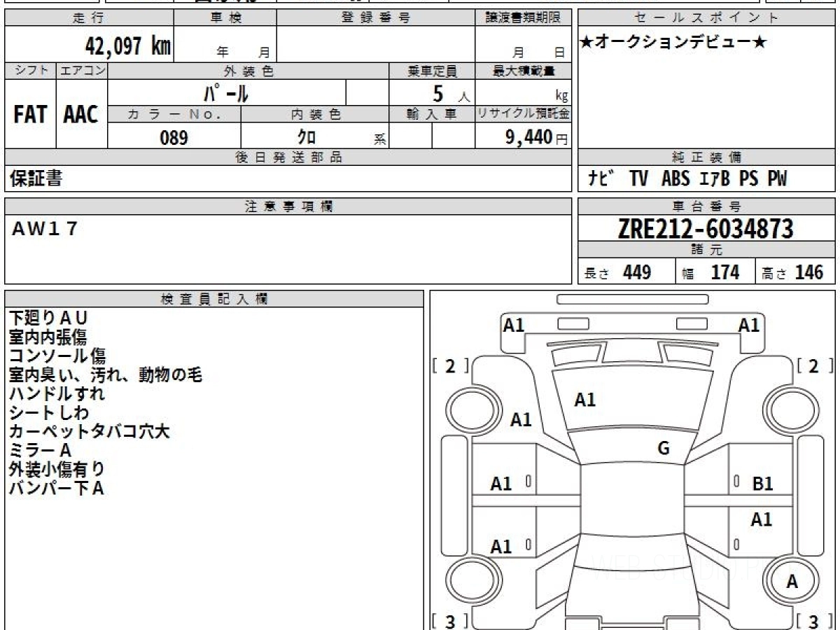840x630 pixels.
Task: Click the カラーNo. header cell
Action: click(x=174, y=115)
